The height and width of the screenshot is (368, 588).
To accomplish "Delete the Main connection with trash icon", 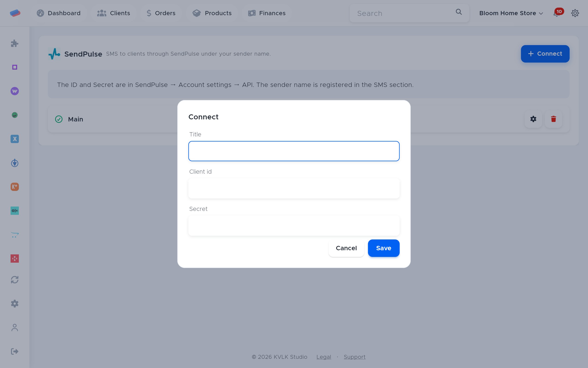I will click(x=553, y=119).
